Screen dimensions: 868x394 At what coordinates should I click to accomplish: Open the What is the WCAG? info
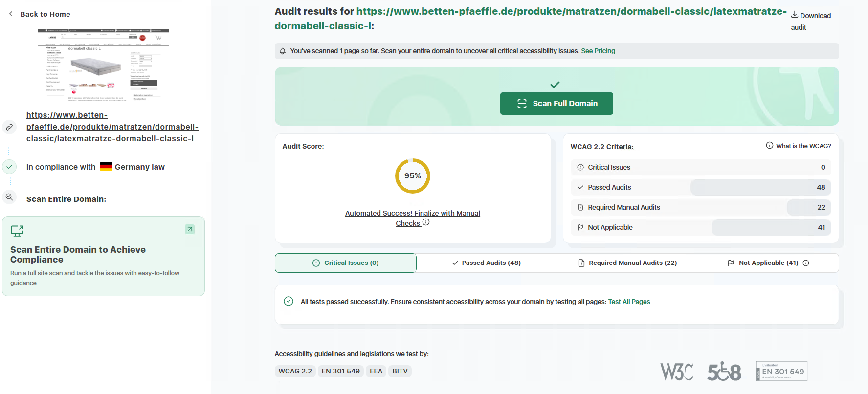(x=799, y=146)
